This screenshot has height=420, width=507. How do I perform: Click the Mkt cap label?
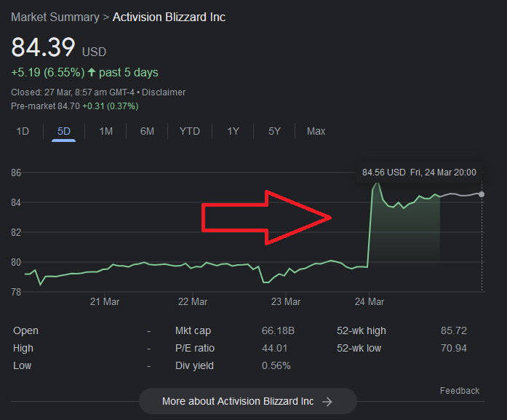pos(193,330)
